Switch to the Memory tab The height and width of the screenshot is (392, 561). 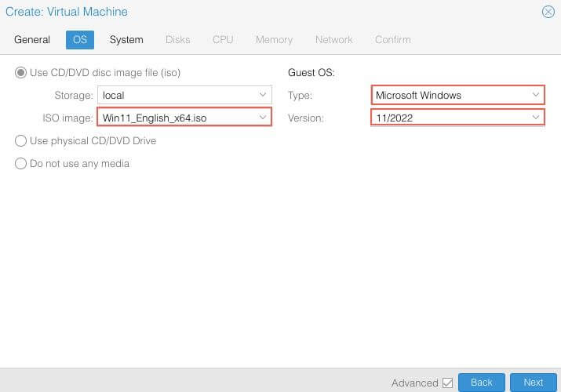pos(274,39)
